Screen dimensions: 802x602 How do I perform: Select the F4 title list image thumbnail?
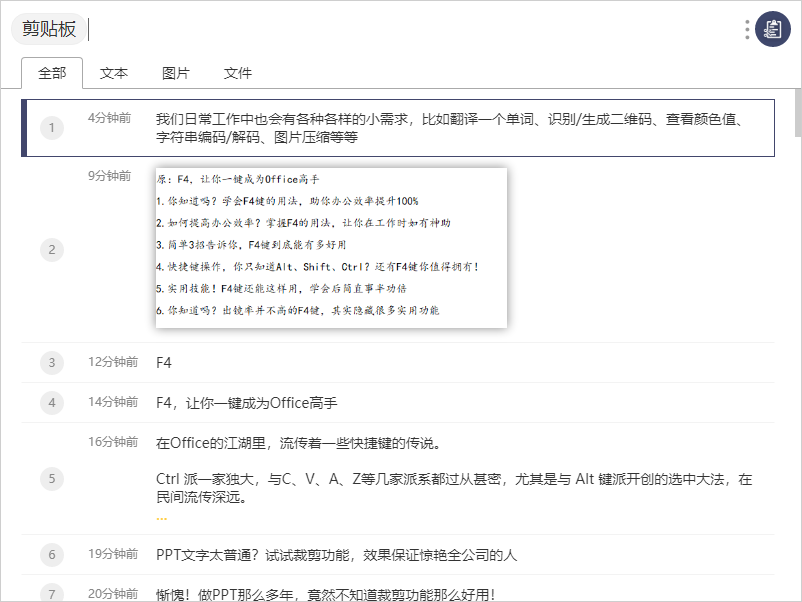click(x=331, y=248)
